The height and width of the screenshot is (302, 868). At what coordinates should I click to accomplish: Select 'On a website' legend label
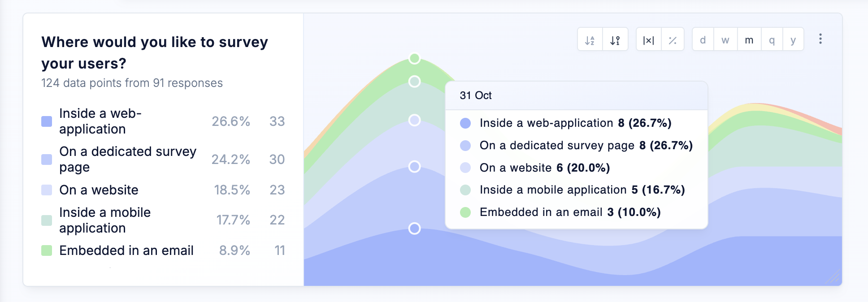click(99, 190)
